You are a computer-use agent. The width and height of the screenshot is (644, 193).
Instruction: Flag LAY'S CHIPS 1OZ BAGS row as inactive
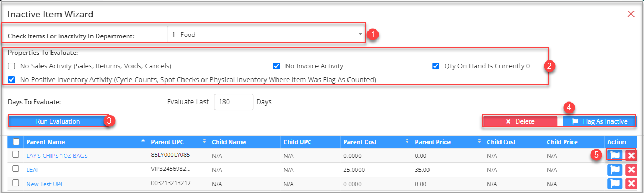tap(615, 155)
